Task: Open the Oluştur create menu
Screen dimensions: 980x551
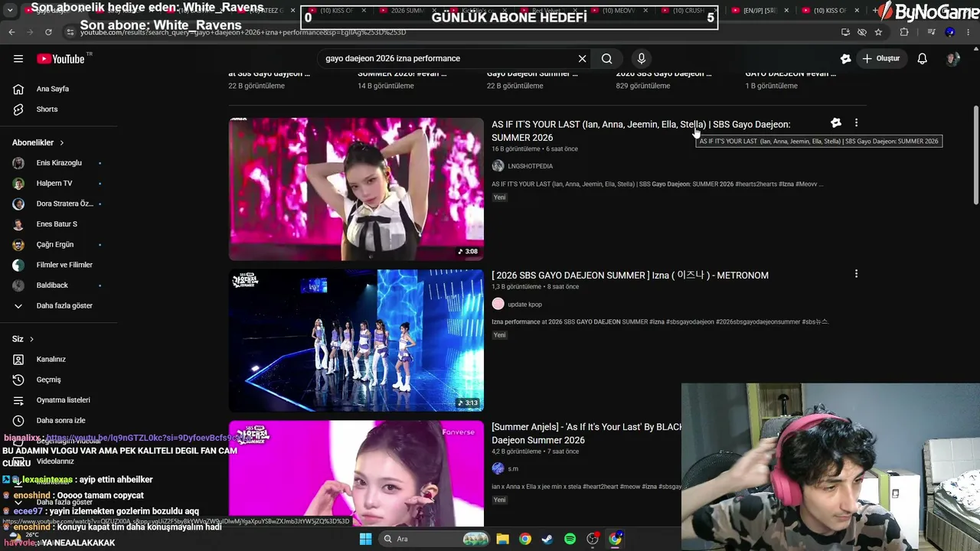Action: click(880, 58)
